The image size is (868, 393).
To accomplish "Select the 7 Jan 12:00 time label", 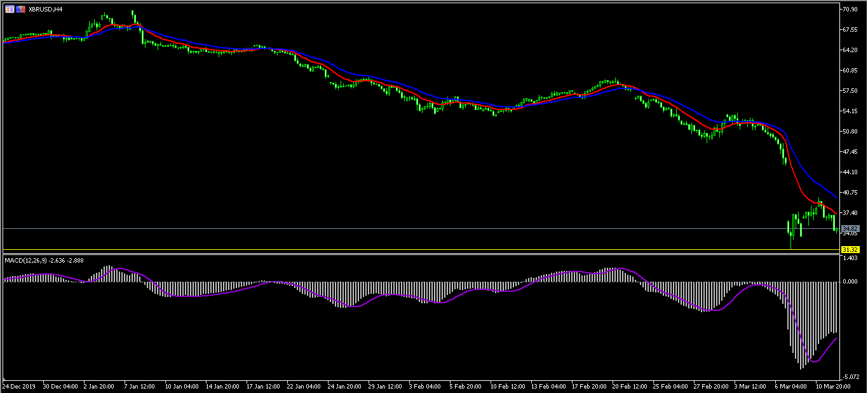I will (x=139, y=386).
